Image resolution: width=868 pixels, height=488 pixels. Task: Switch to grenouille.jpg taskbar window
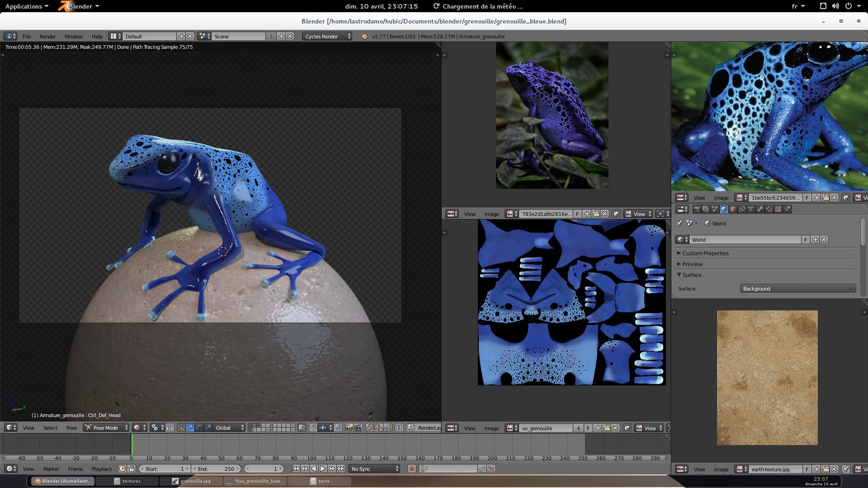[191, 481]
